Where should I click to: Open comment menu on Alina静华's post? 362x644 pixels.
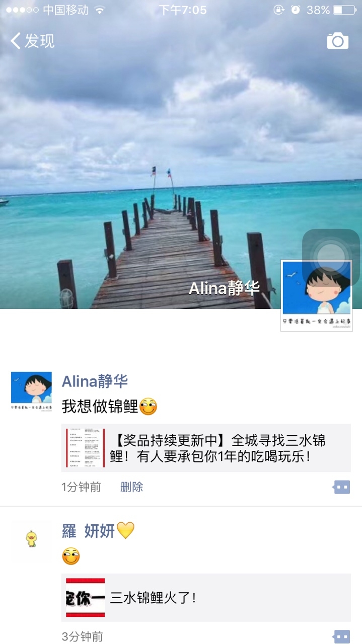point(341,487)
